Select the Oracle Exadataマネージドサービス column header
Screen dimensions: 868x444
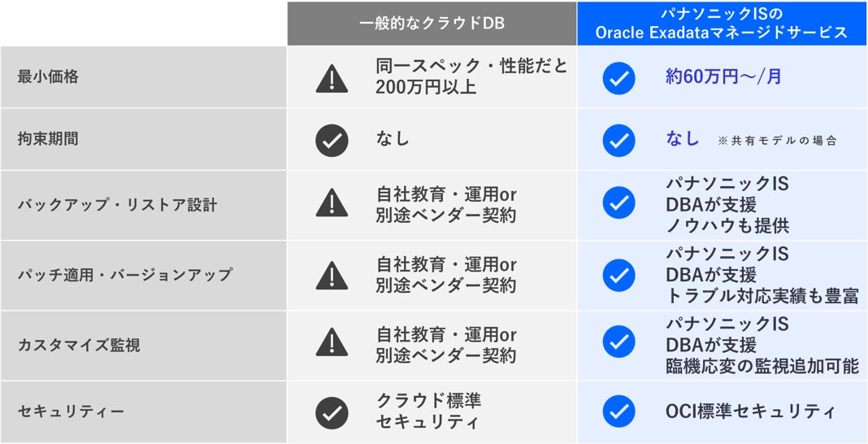722,24
